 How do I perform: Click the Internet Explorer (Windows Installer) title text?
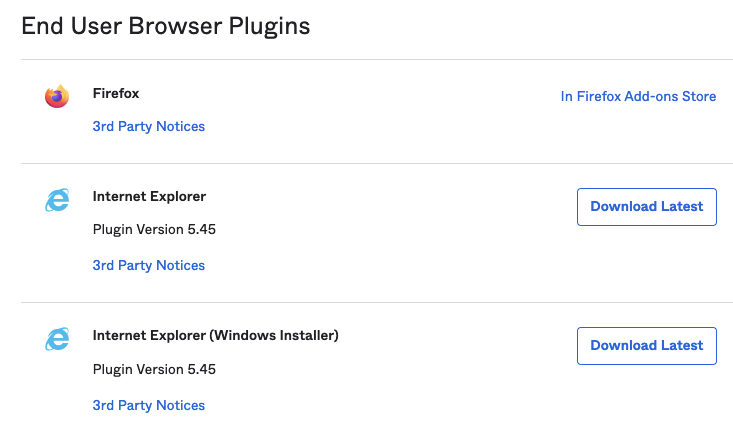(x=215, y=336)
